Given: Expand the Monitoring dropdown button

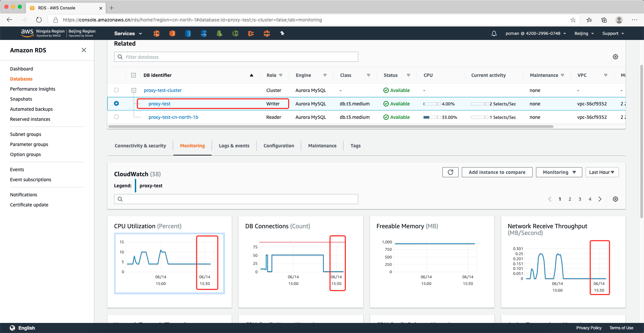Looking at the screenshot, I should pyautogui.click(x=559, y=172).
